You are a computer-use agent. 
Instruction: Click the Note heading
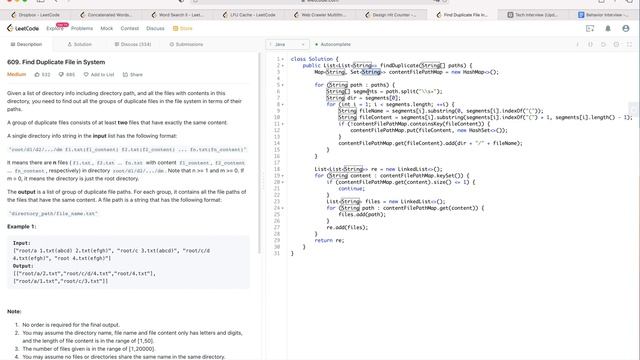click(x=14, y=311)
